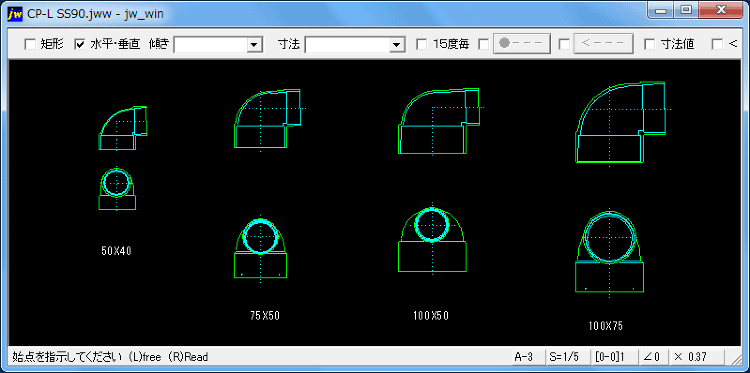Open the 傾き dropdown arrow
The image size is (750, 373).
click(254, 45)
